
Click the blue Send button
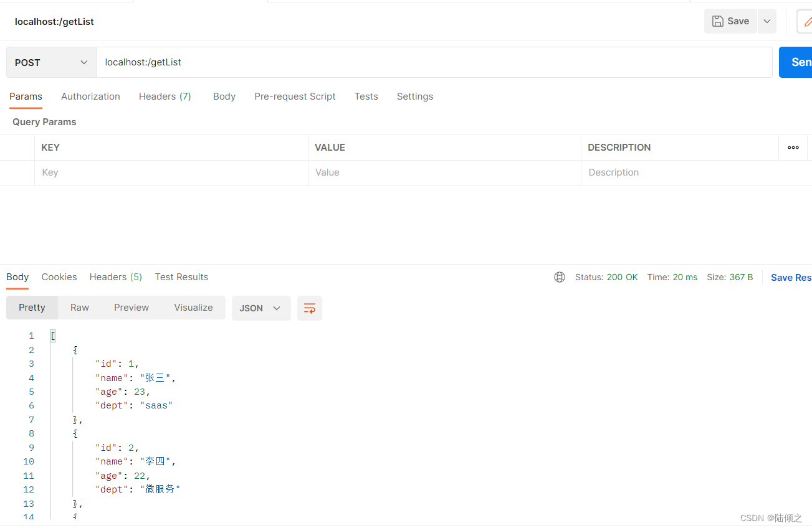tap(796, 62)
